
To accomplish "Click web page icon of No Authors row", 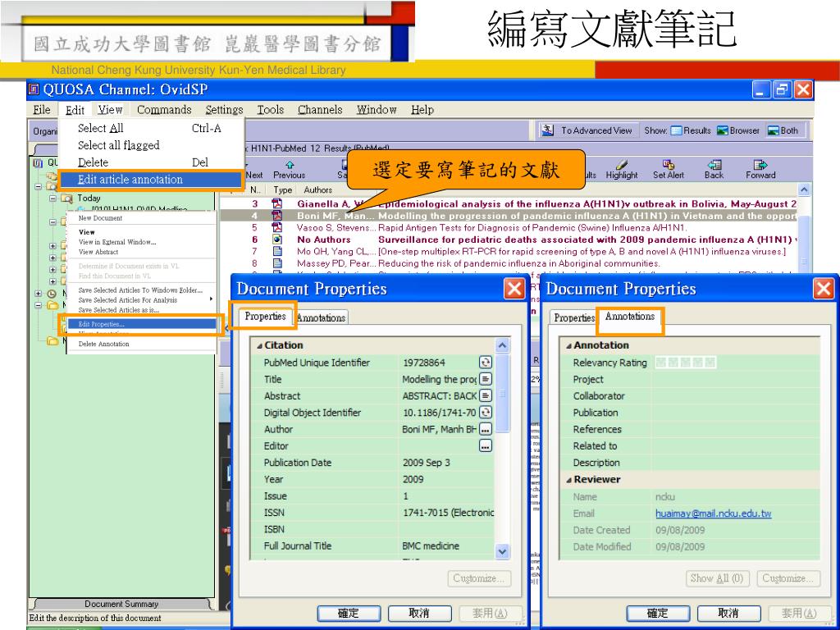I will tap(277, 239).
